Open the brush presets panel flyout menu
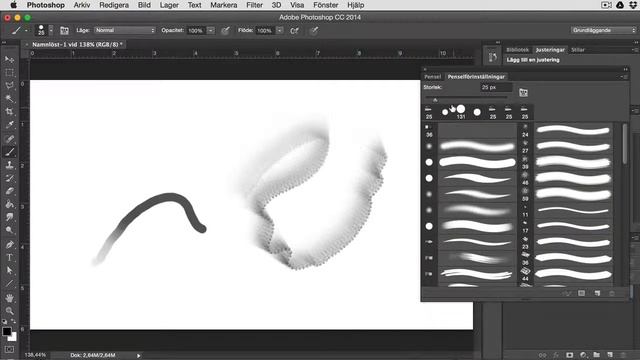 624,77
